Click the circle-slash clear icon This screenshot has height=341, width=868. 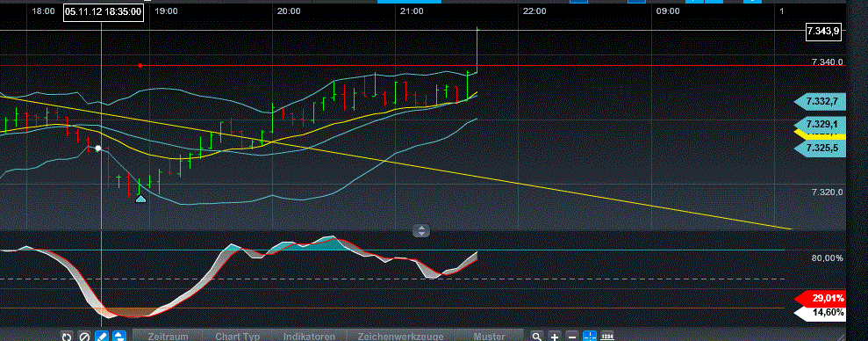click(x=84, y=337)
